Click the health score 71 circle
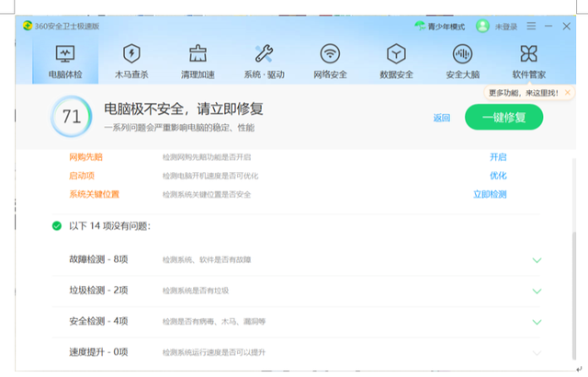 [x=72, y=116]
